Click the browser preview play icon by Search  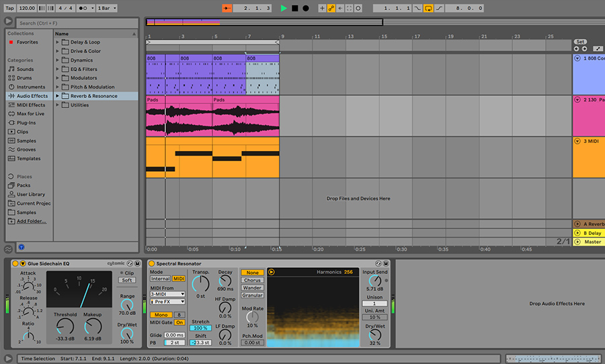coord(8,21)
